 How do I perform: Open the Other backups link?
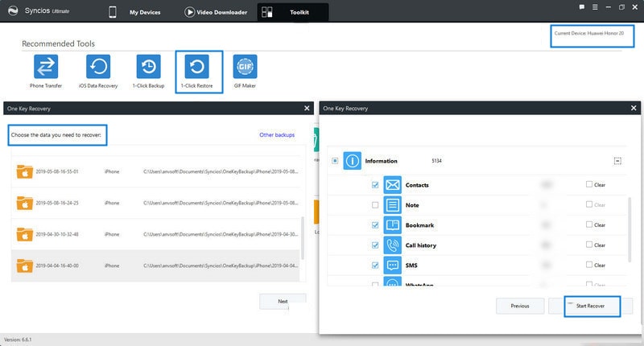(277, 135)
